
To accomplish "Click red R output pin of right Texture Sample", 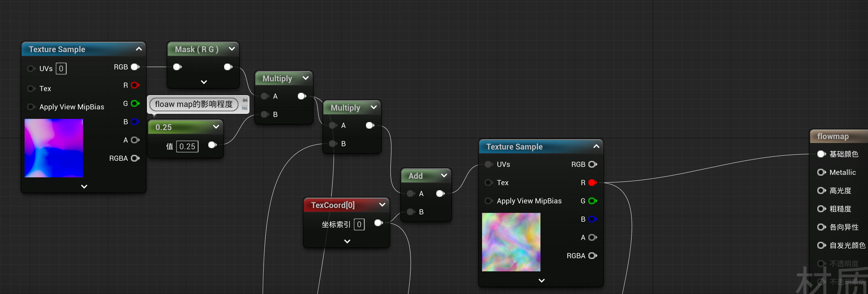I will 593,182.
